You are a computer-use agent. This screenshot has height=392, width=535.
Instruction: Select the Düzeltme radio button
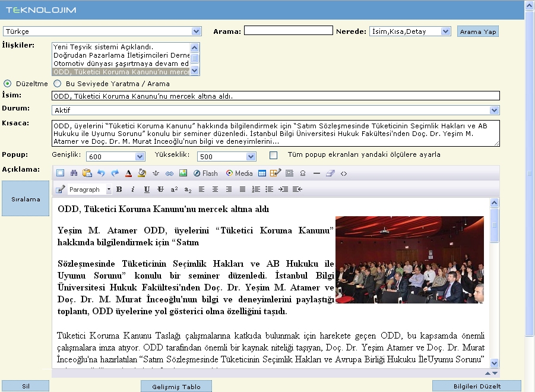7,84
